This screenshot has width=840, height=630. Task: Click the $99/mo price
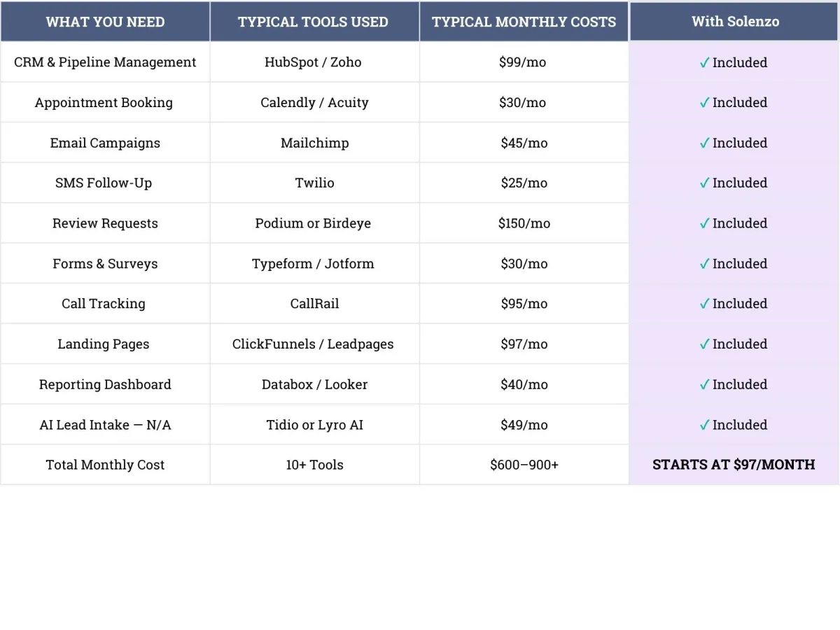[523, 62]
